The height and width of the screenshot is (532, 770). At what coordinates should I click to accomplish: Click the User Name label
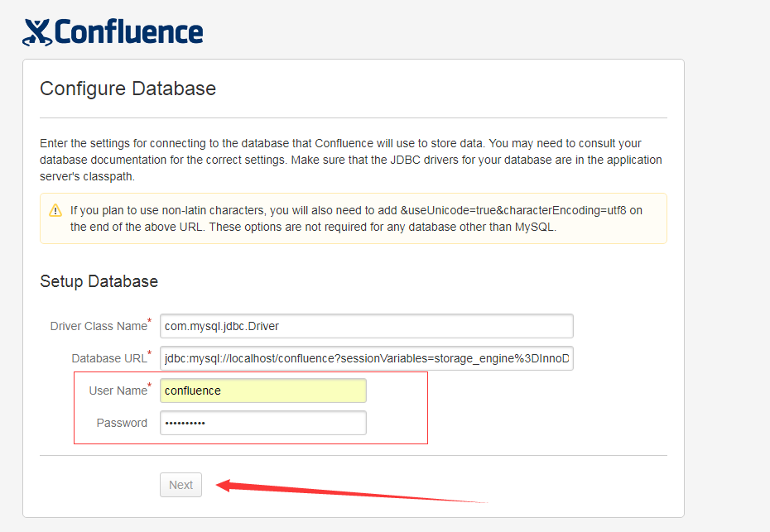(118, 391)
